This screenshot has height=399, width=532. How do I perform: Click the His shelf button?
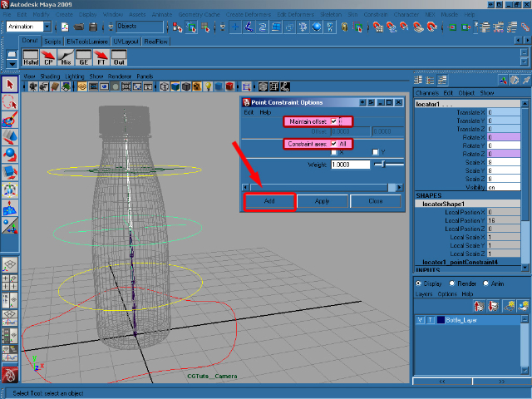[66, 57]
